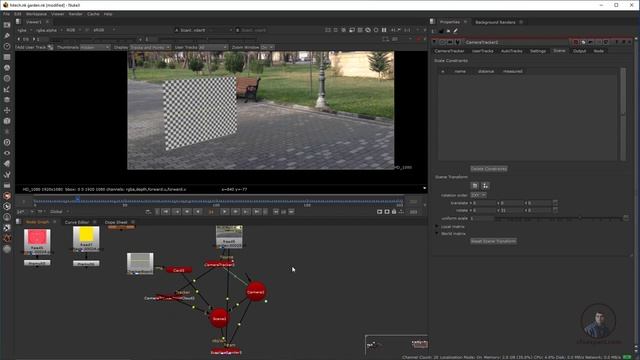Image resolution: width=640 pixels, height=360 pixels.
Task: Open the Output tab in CameraTracker properties
Action: (579, 51)
